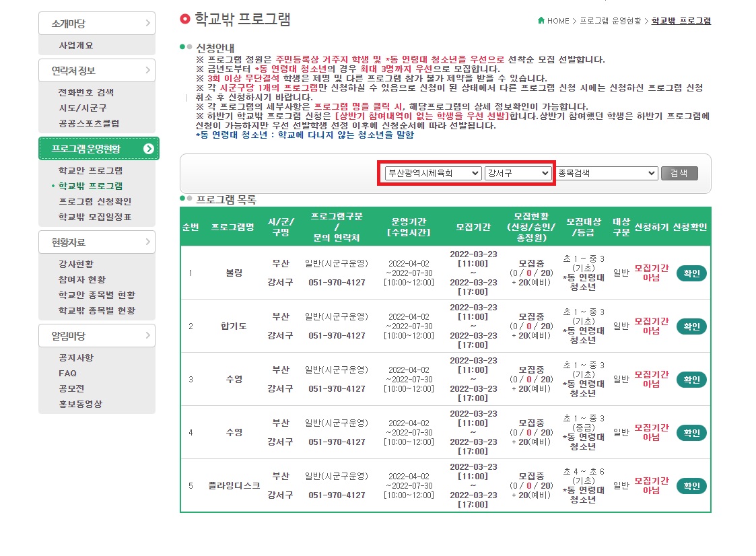Open the 종목검색 sport dropdown
The width and height of the screenshot is (756, 556).
tap(607, 173)
